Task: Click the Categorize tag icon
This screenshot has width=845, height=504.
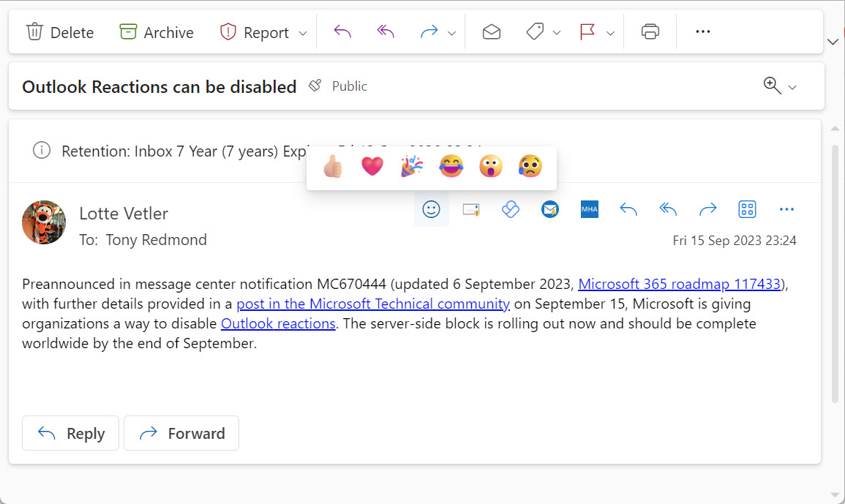Action: click(535, 31)
